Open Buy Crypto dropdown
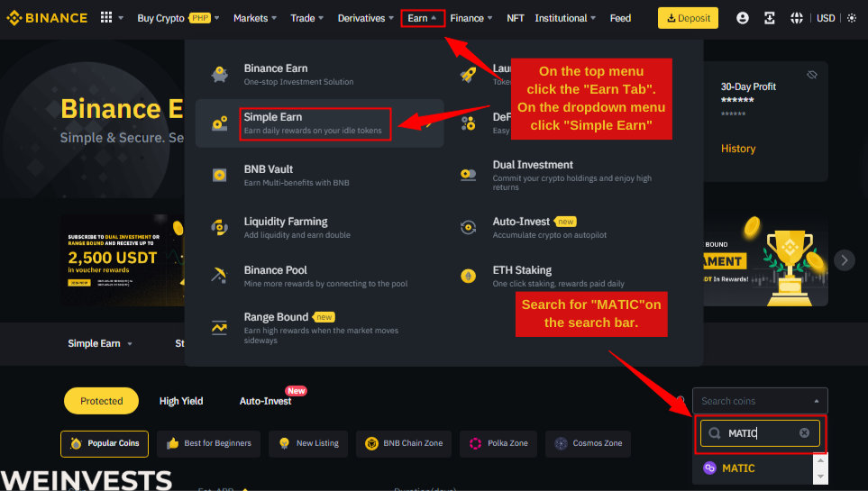This screenshot has width=868, height=491. (x=178, y=18)
